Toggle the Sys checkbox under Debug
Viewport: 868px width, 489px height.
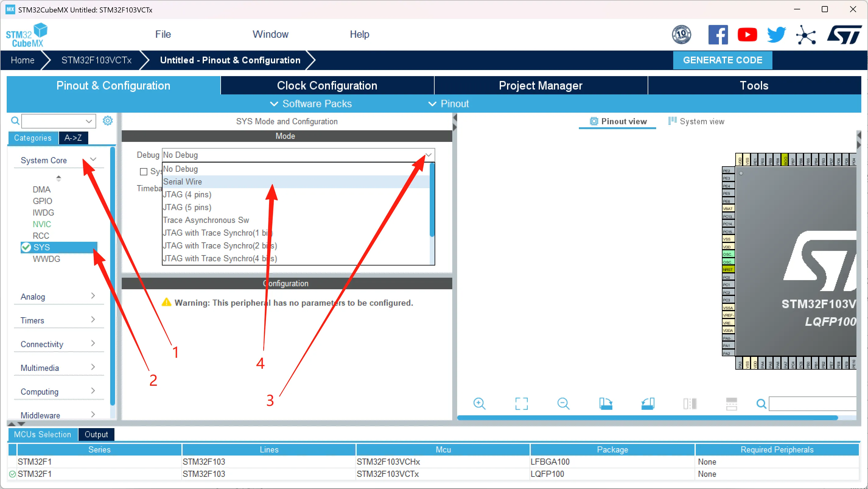tap(144, 171)
